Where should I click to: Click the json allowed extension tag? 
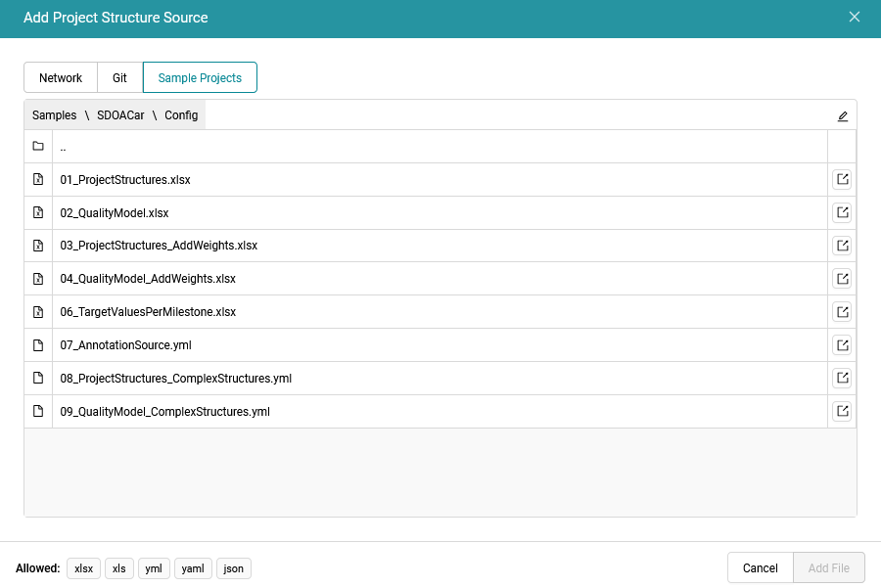233,568
